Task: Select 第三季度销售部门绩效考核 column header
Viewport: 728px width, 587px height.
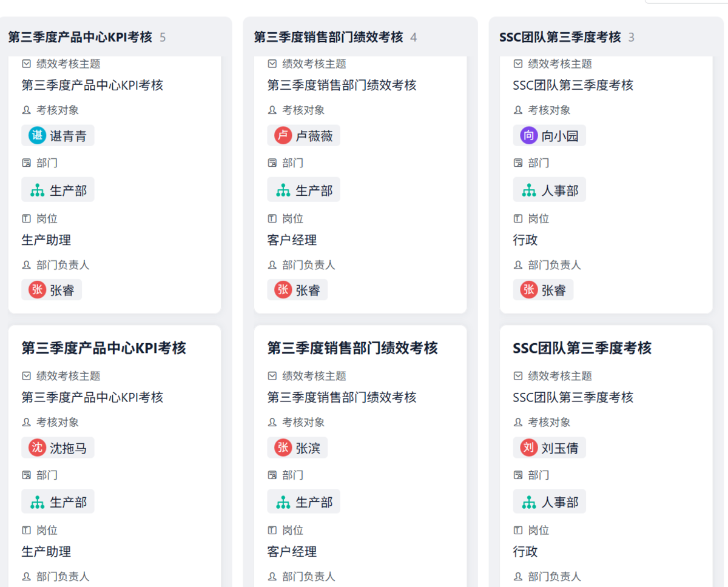Action: point(328,37)
